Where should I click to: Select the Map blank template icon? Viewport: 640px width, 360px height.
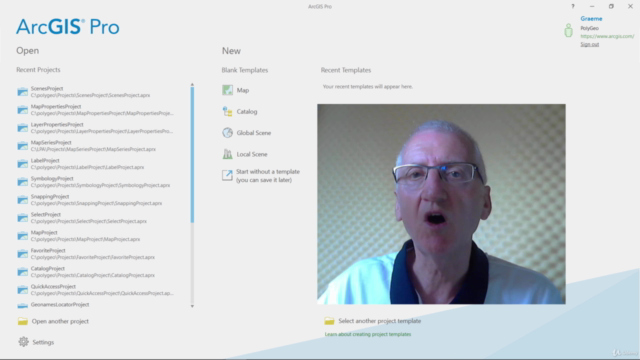coord(227,90)
